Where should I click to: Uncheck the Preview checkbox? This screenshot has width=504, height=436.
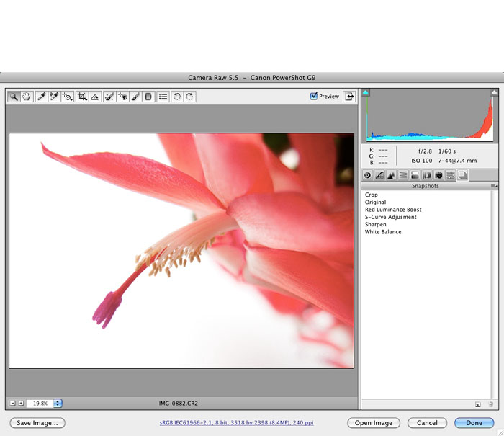314,96
